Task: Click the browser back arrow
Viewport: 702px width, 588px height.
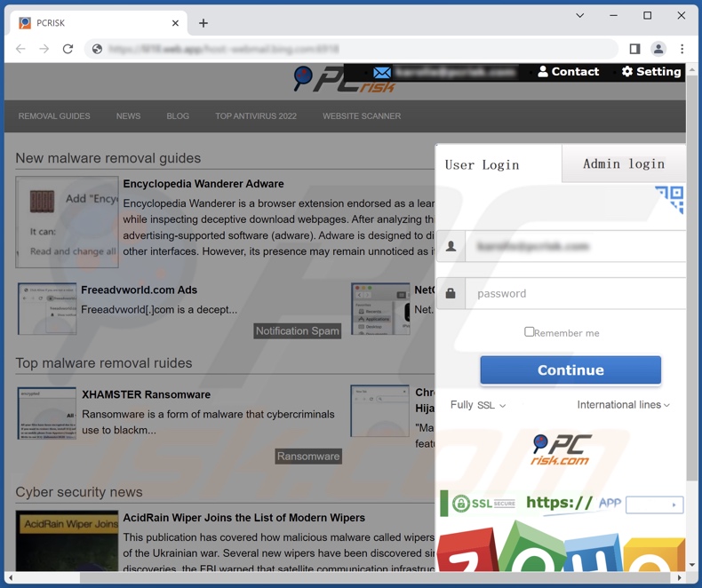Action: 20,49
